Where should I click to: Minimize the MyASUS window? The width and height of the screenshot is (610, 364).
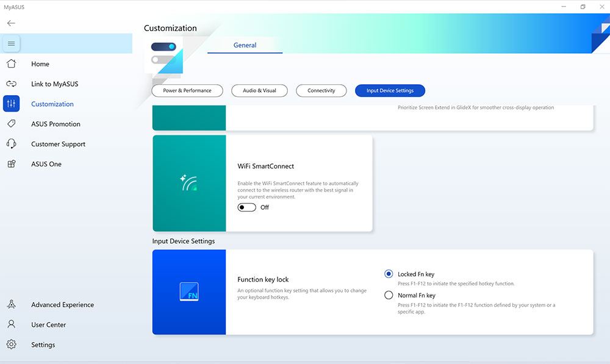click(564, 7)
